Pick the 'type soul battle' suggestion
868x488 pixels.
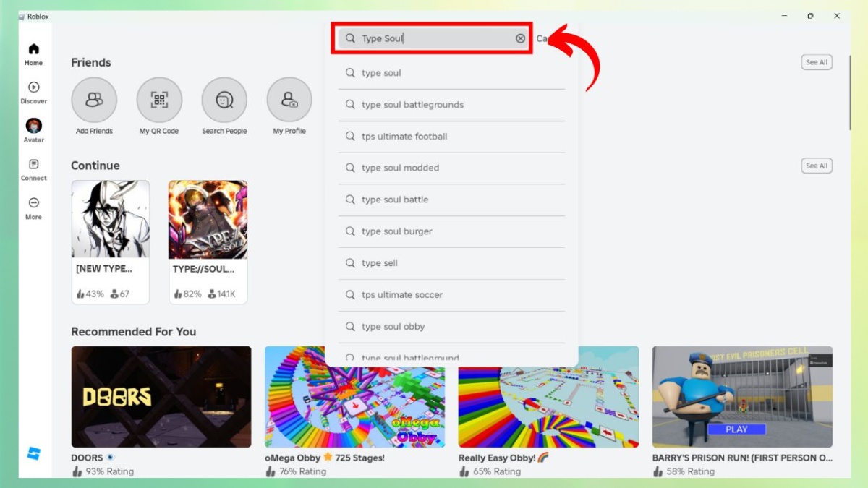coord(451,200)
